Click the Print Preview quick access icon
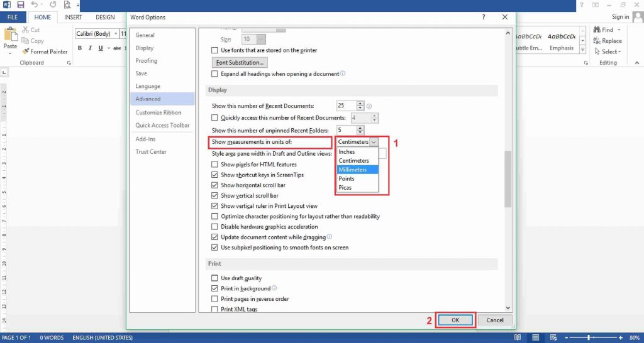The height and width of the screenshot is (343, 644). [x=67, y=5]
